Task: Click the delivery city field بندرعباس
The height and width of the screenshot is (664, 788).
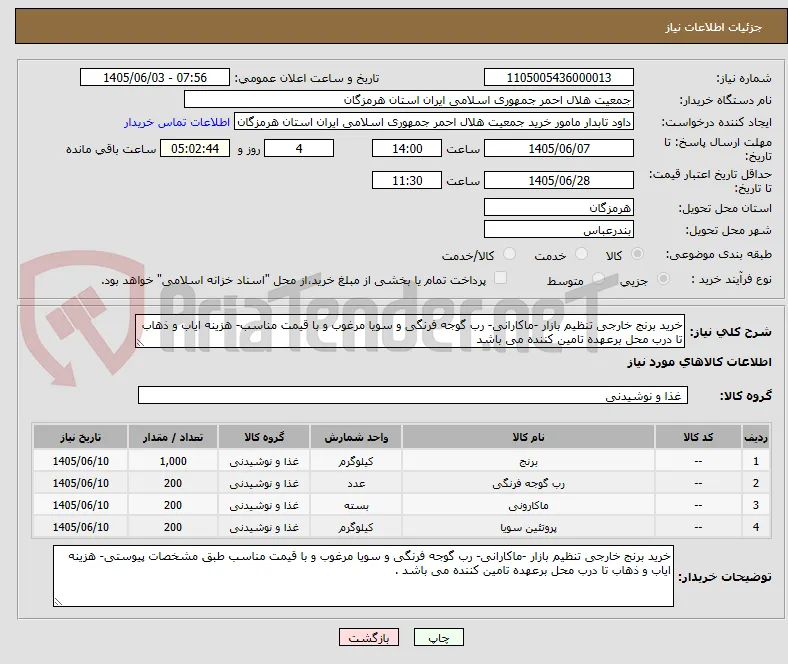Action: (558, 230)
